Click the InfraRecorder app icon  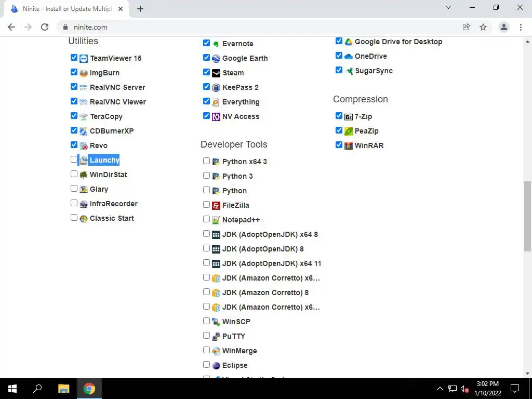[84, 204]
